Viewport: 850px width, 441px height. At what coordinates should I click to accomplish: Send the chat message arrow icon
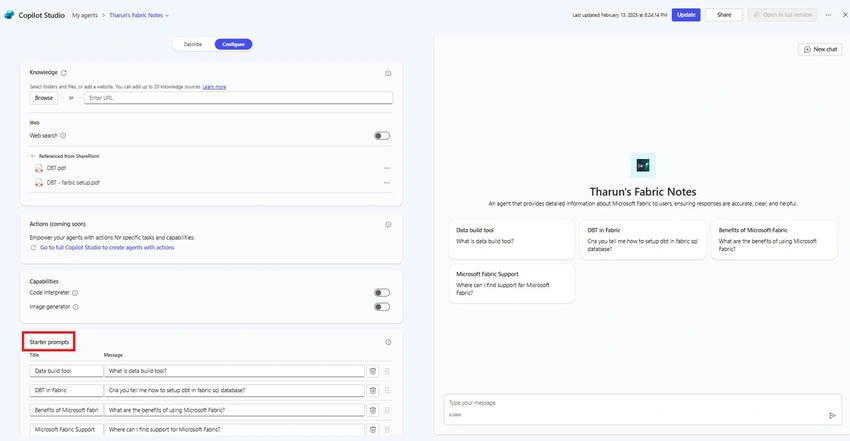click(x=832, y=416)
